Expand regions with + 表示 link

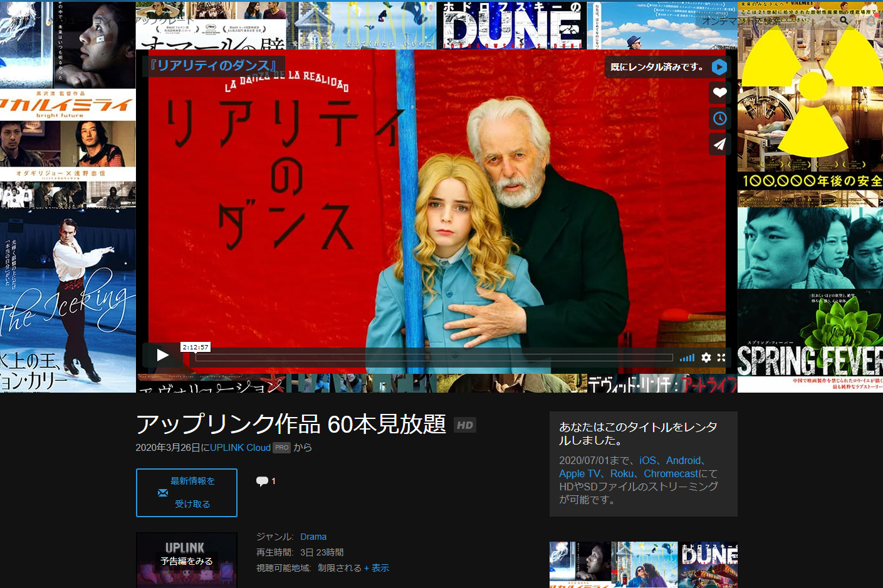click(x=377, y=568)
